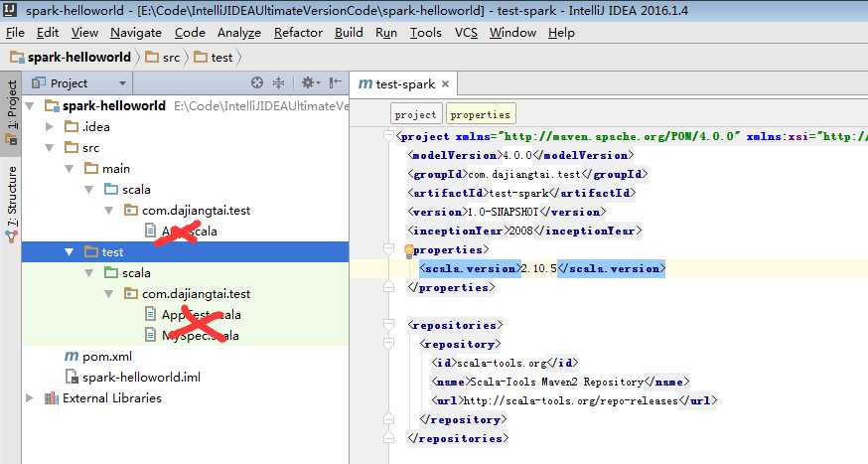Click the artifactId test-spark line
Viewport: 868px width, 464px height.
pyautogui.click(x=521, y=193)
